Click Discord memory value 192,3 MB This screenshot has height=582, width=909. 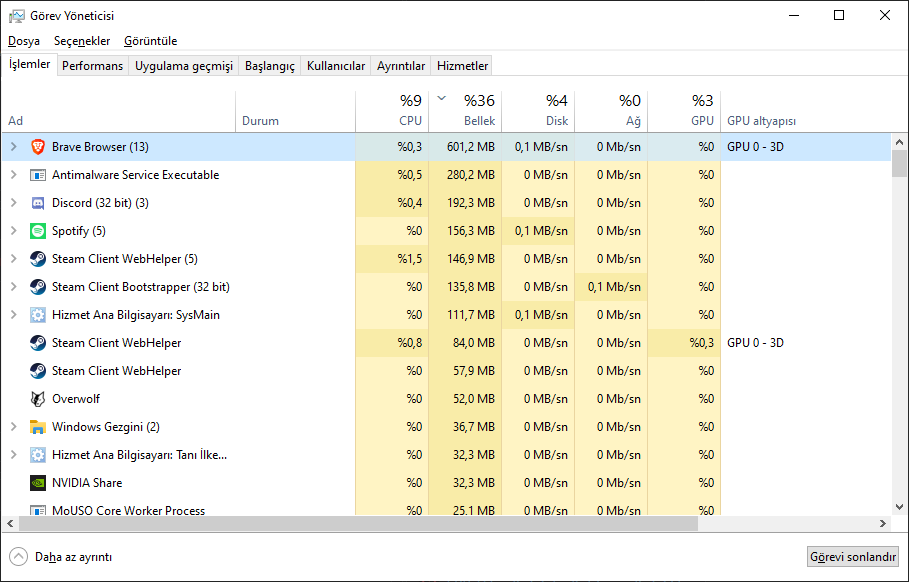(471, 203)
